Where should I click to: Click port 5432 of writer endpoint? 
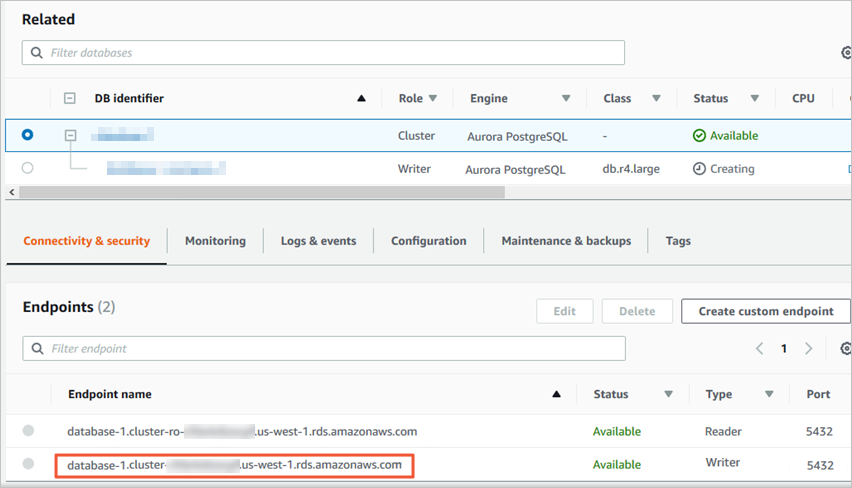820,465
